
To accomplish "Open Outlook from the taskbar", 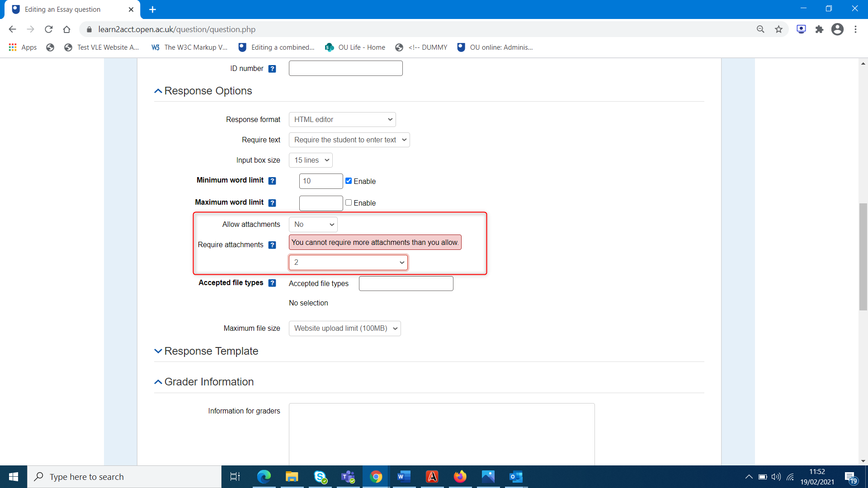I will [516, 477].
